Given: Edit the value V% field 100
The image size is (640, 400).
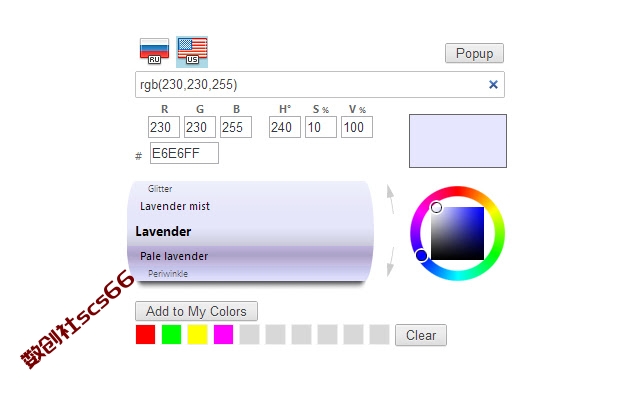Looking at the screenshot, I should click(357, 127).
